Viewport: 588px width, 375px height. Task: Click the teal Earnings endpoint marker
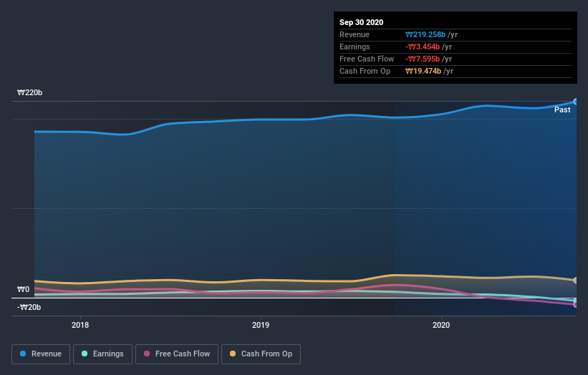(x=575, y=301)
